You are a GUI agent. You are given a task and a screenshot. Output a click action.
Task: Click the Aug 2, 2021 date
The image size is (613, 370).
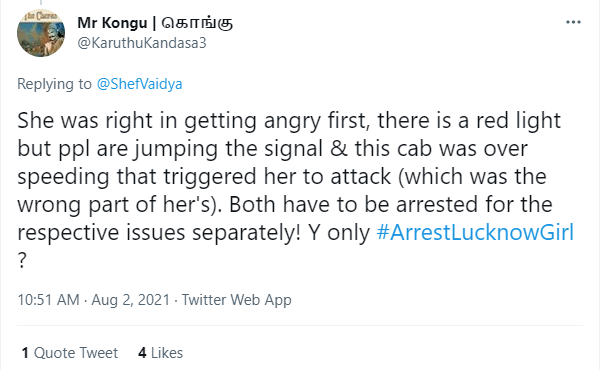[131, 300]
